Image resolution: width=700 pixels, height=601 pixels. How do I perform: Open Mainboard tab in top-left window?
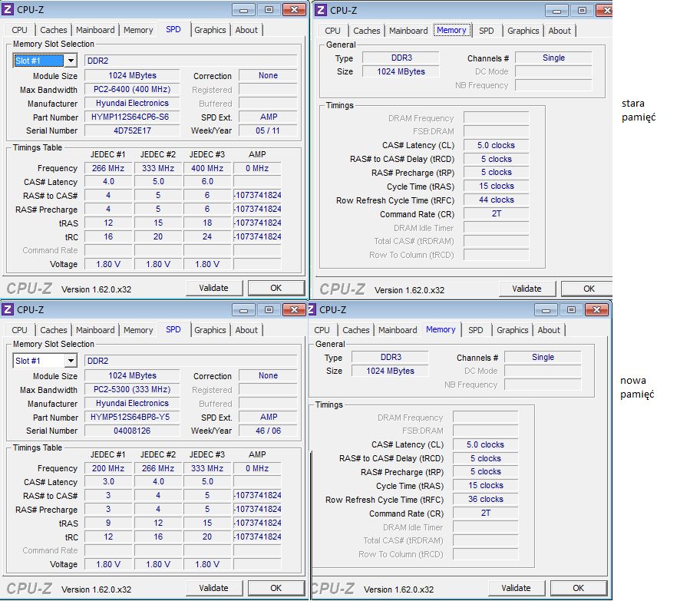95,30
